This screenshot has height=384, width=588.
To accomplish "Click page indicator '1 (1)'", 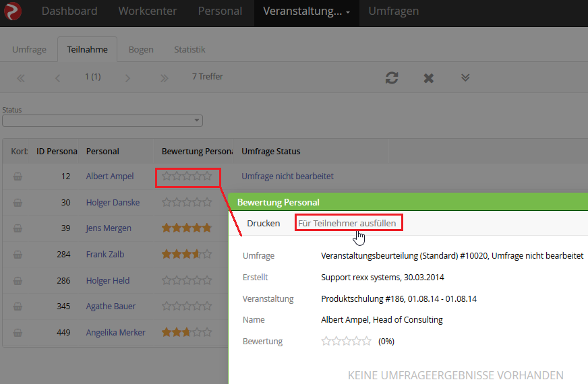I will coord(92,77).
